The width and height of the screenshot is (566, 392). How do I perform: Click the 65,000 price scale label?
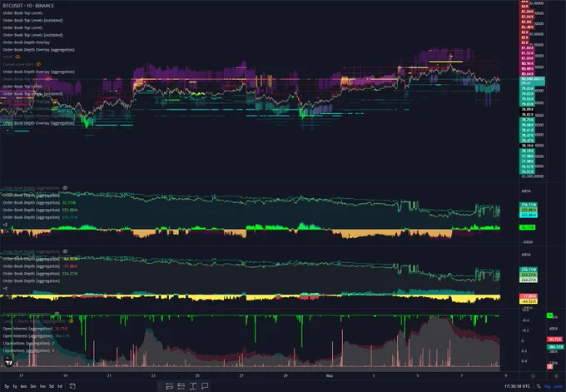coord(533,176)
